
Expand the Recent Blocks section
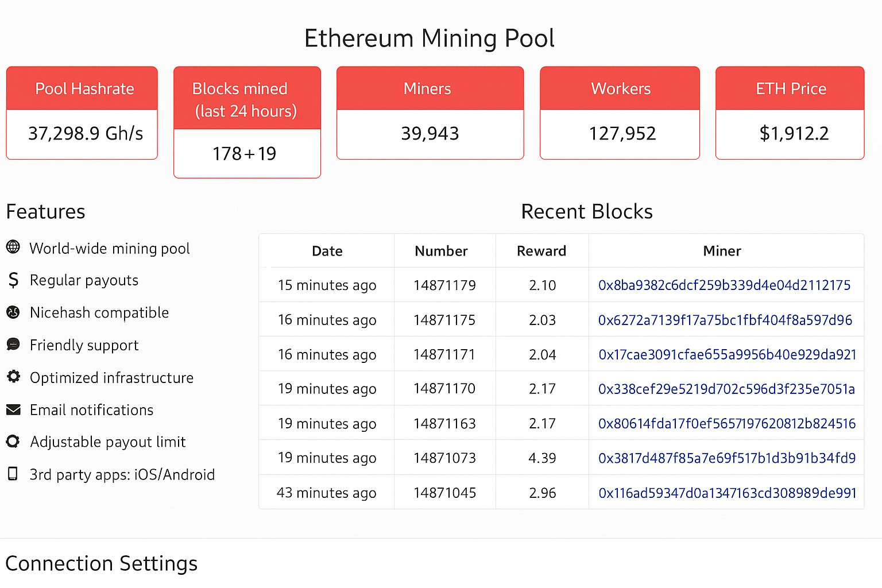click(586, 211)
